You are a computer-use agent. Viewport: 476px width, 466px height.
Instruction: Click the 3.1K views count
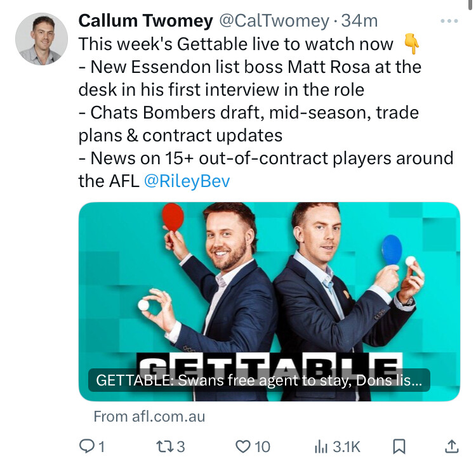(347, 446)
